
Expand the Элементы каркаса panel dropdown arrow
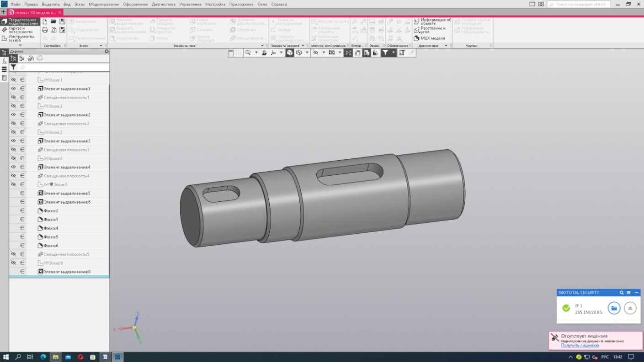(303, 46)
